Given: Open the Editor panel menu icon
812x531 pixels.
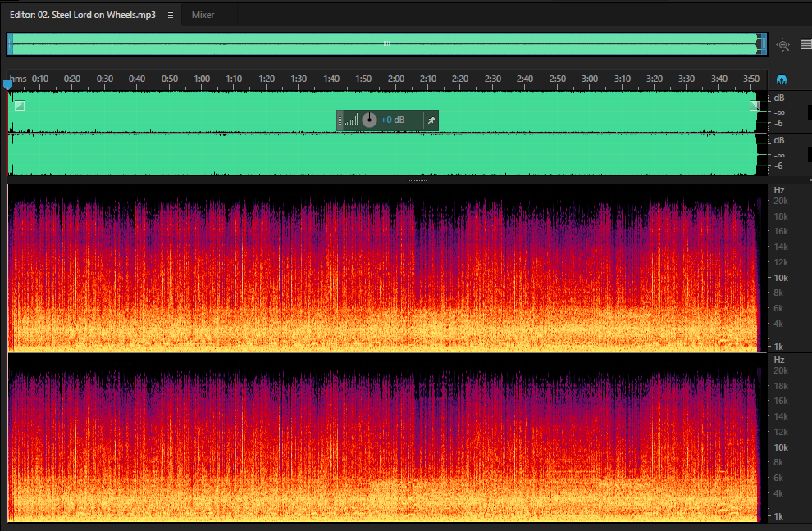Looking at the screenshot, I should 171,15.
